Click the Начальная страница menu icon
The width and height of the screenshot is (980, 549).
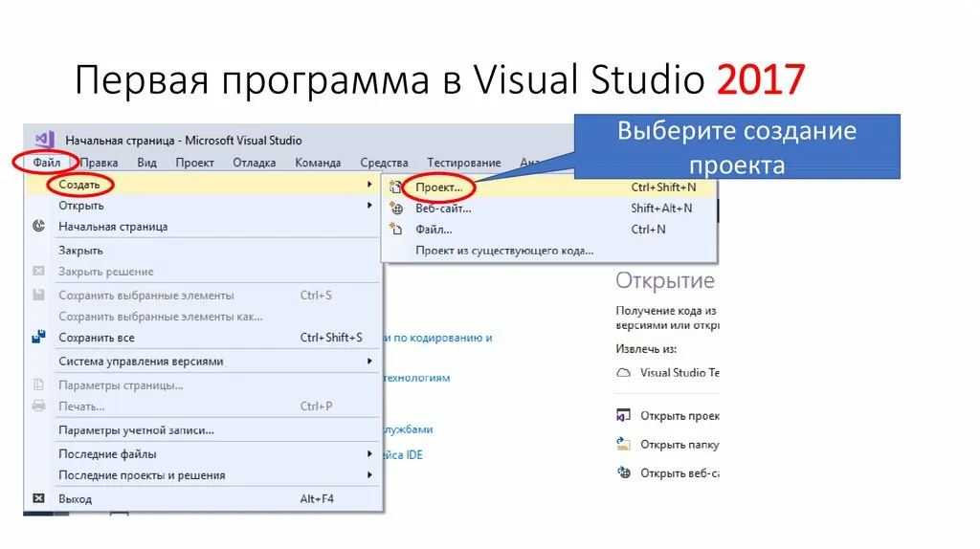click(39, 227)
